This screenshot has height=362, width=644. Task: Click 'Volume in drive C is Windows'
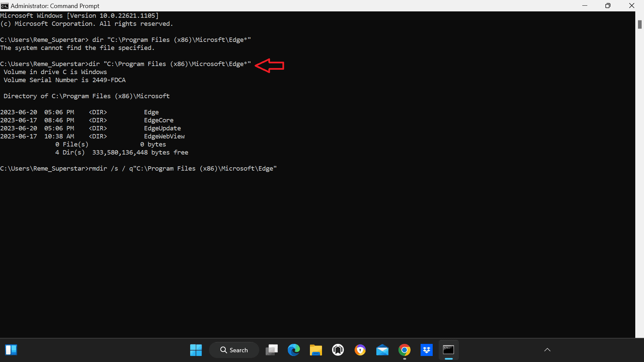(x=55, y=72)
